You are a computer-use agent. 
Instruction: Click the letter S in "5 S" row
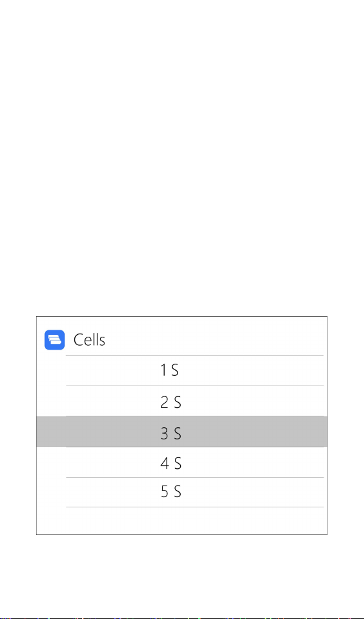pyautogui.click(x=178, y=492)
